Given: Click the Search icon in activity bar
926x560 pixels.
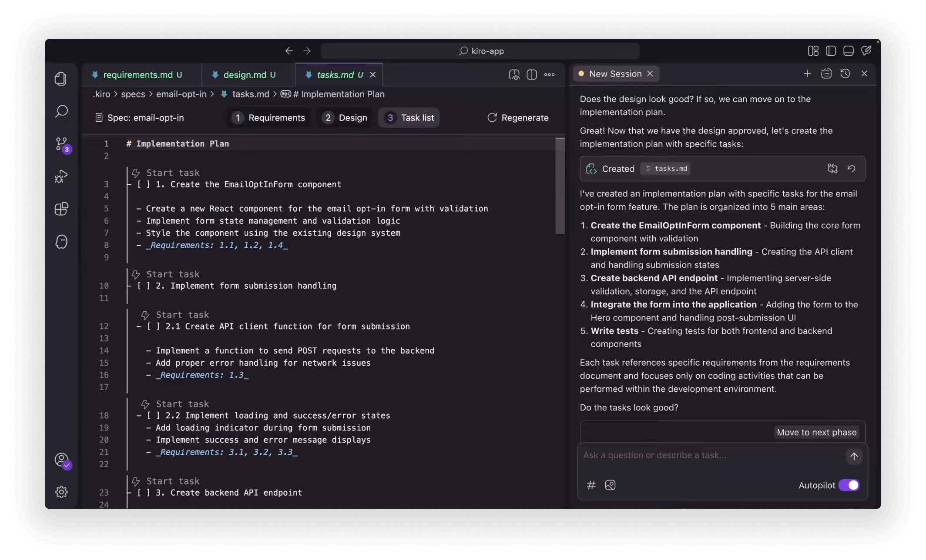Looking at the screenshot, I should [61, 111].
